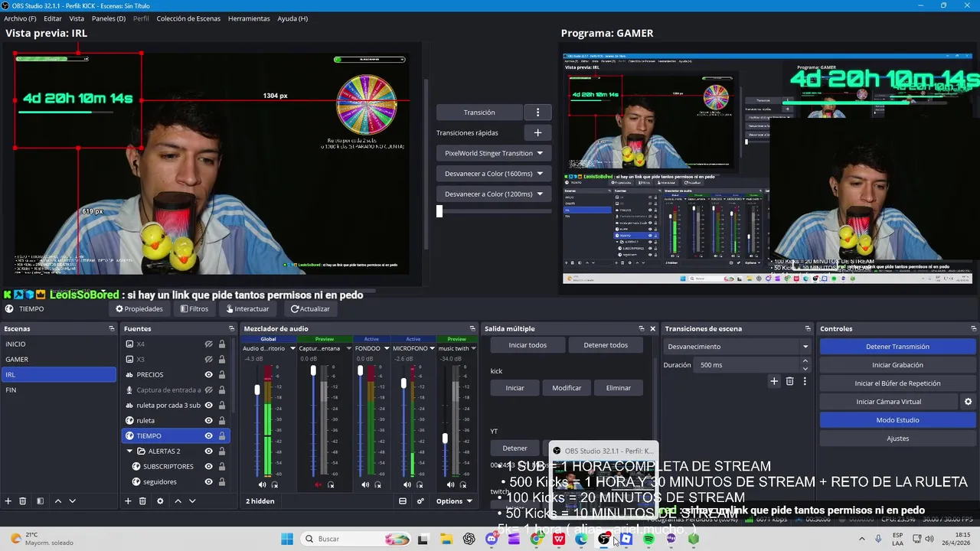
Task: Open Herramientas menu
Action: pyautogui.click(x=249, y=18)
